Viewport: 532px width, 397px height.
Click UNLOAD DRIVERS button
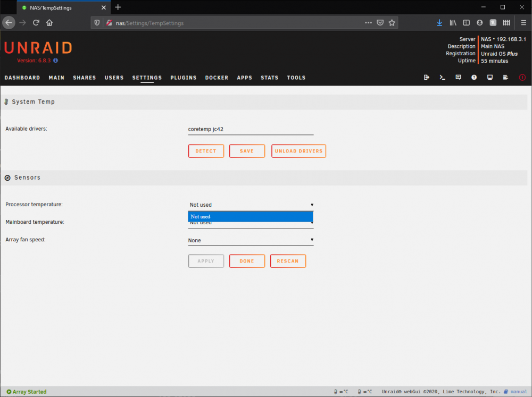pyautogui.click(x=298, y=151)
